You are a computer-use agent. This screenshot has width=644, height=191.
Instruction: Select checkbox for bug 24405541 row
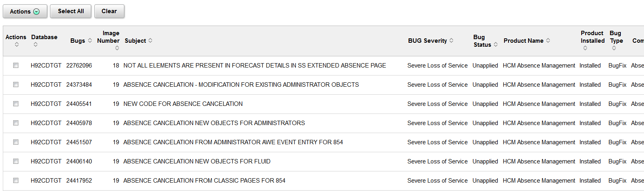pyautogui.click(x=16, y=104)
